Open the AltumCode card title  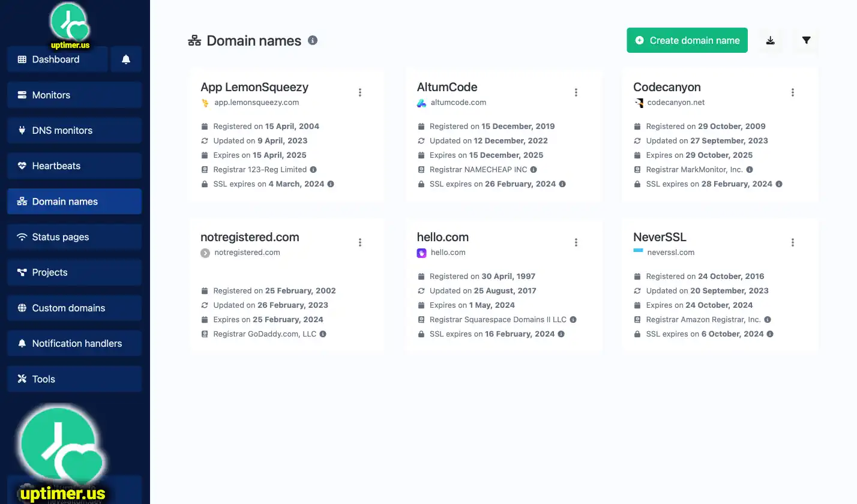pos(447,87)
